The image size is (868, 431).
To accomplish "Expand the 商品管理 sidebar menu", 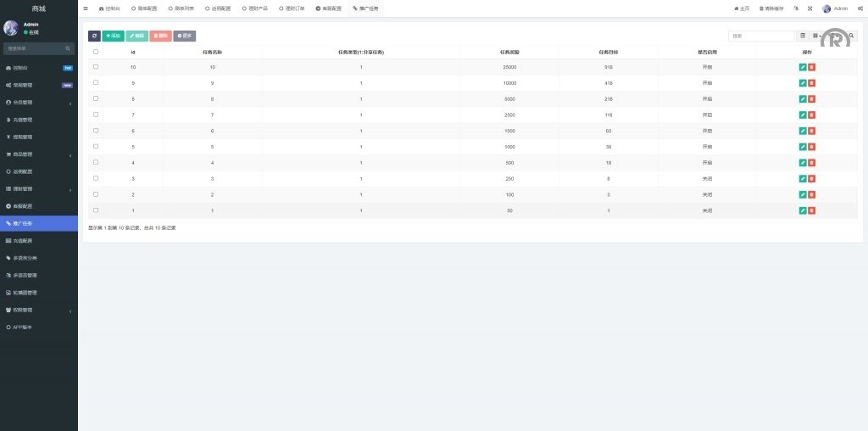I will 38,154.
